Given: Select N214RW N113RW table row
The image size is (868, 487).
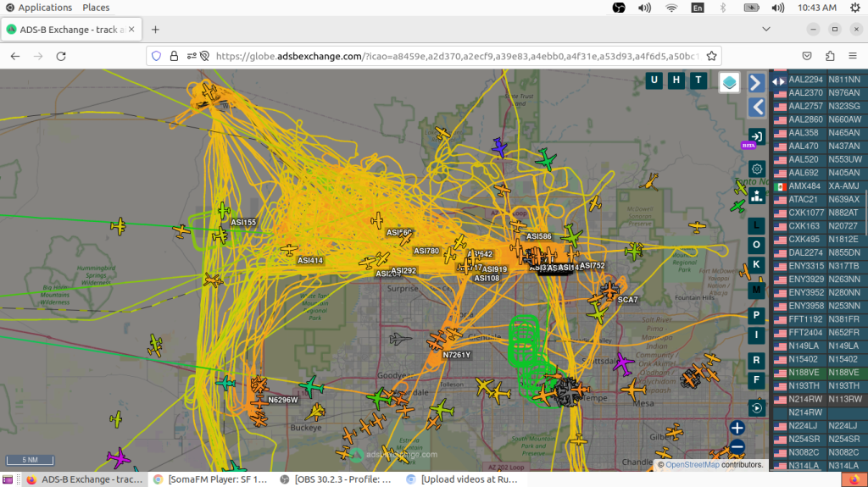Looking at the screenshot, I should [818, 400].
